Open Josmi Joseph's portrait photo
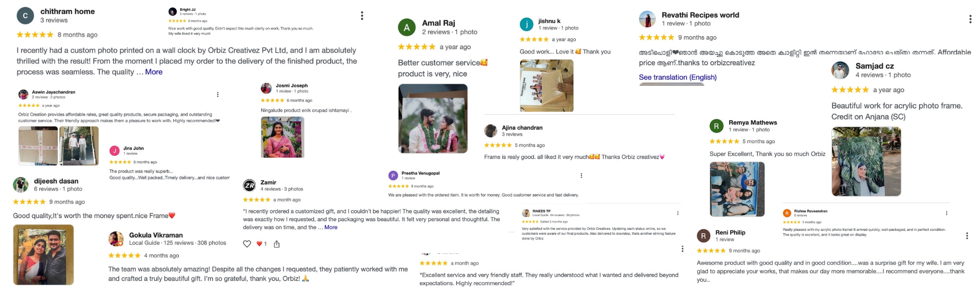The width and height of the screenshot is (980, 294). 282,137
